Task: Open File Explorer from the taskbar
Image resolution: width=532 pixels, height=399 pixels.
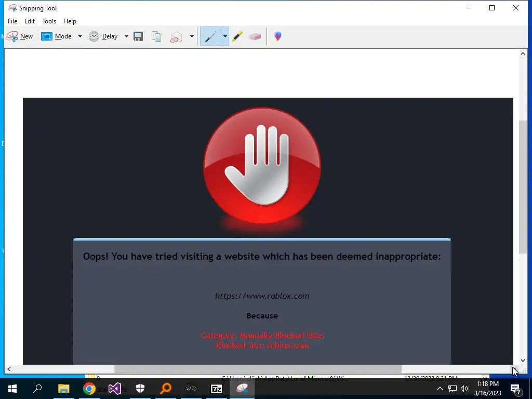Action: click(63, 389)
